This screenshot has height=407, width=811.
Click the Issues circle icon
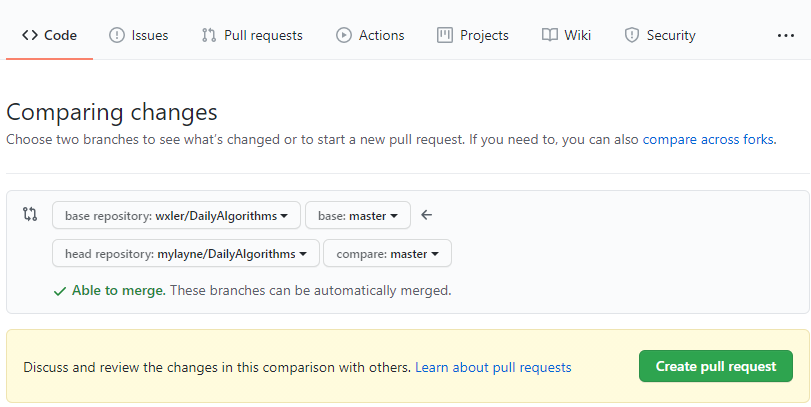(117, 35)
